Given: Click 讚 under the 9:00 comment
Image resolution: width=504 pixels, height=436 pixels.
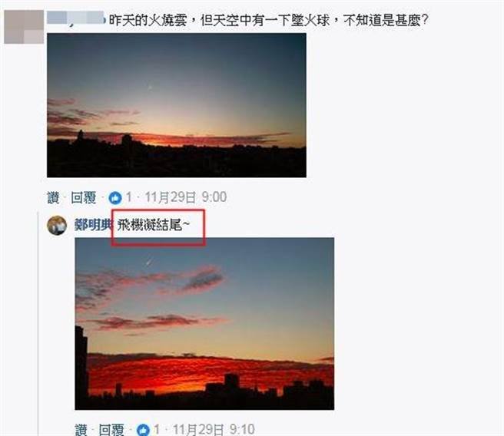Looking at the screenshot, I should pos(53,197).
